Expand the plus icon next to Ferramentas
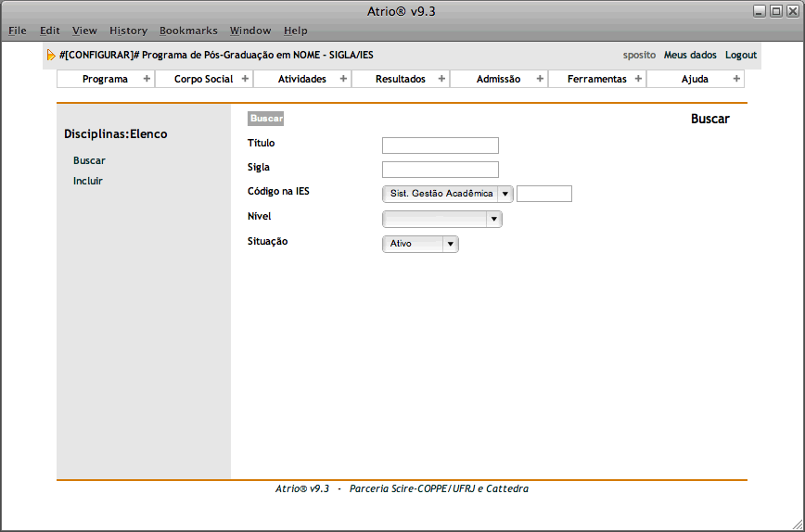Viewport: 805px width, 532px height. click(x=638, y=79)
